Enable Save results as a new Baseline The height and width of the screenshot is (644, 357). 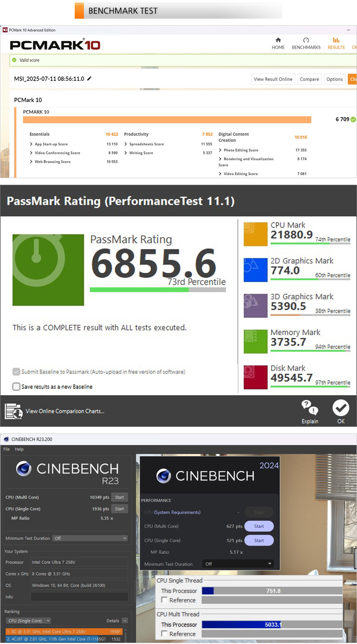17,387
